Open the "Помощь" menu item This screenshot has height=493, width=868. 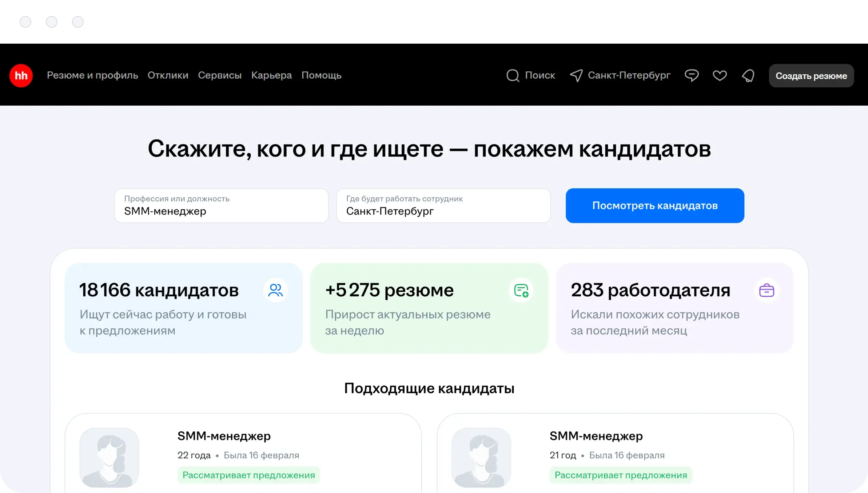point(321,75)
